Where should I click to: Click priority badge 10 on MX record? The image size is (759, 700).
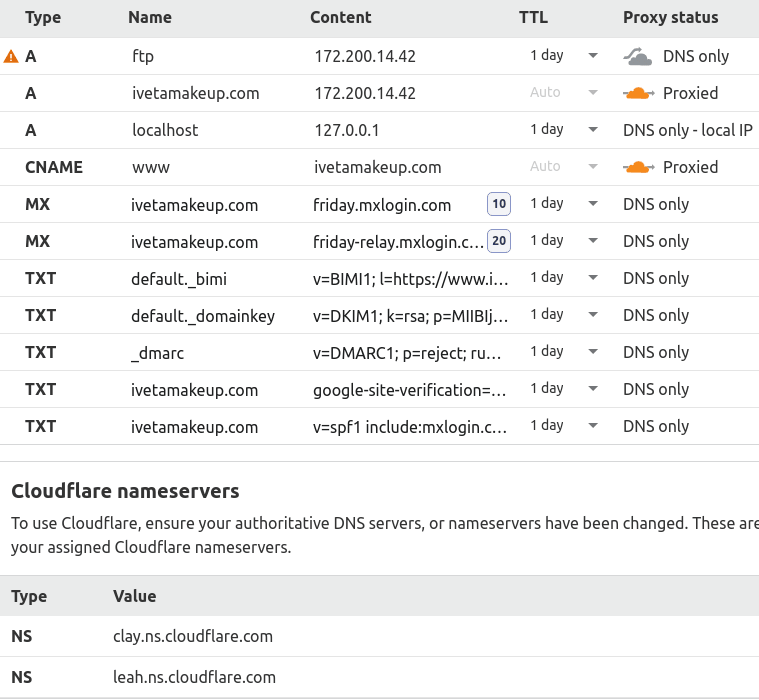pos(499,204)
